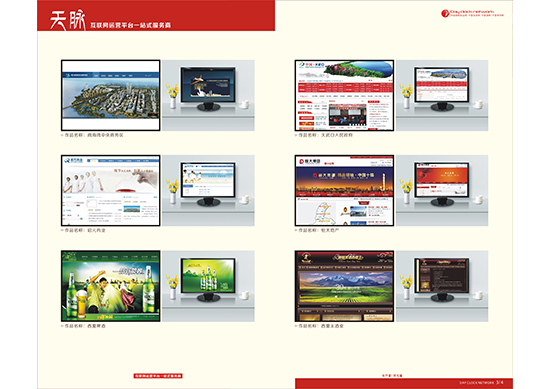The width and height of the screenshot is (550, 389).
Task: Open the aerial city island website screenshot
Action: point(110,95)
